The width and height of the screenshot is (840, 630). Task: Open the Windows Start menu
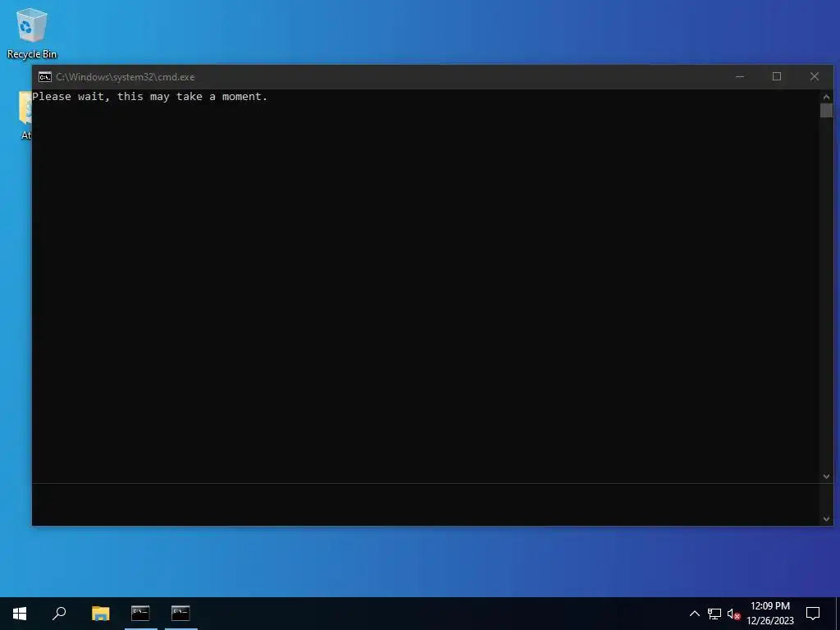20,614
